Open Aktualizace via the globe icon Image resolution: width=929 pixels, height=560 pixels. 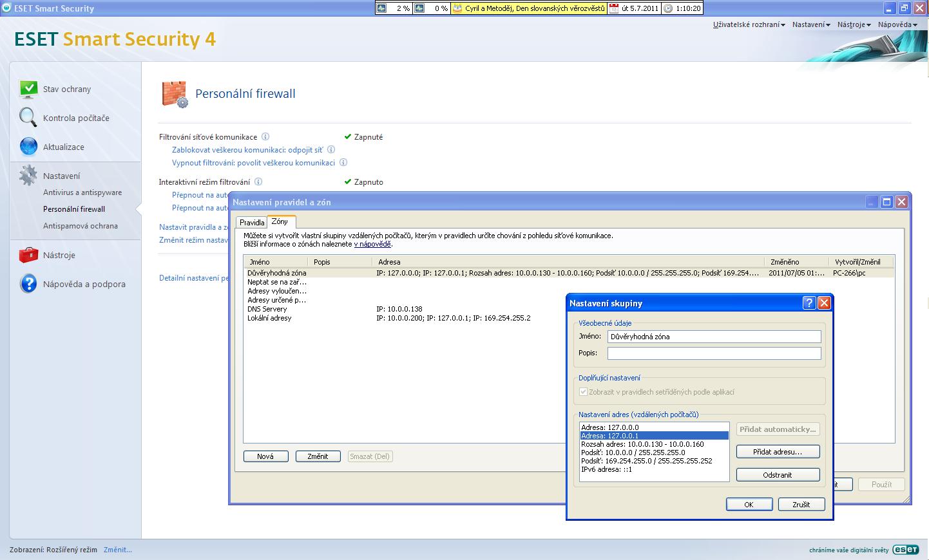pyautogui.click(x=28, y=147)
